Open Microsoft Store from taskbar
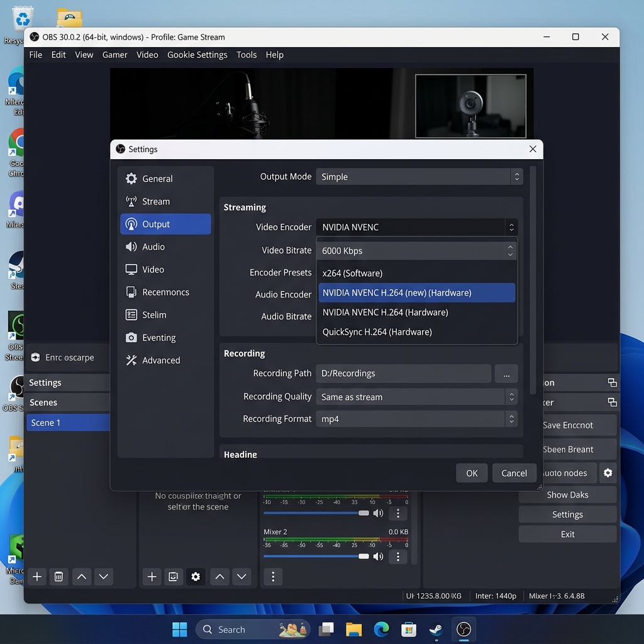The image size is (644, 644). 409,629
